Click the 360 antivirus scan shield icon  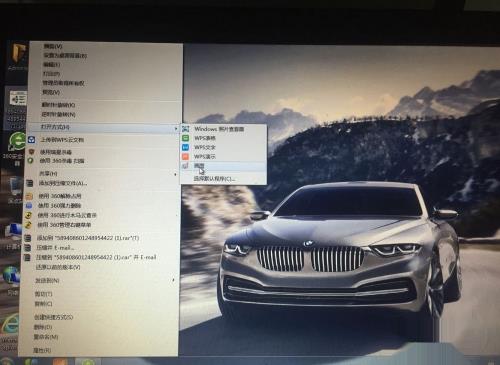pos(31,161)
